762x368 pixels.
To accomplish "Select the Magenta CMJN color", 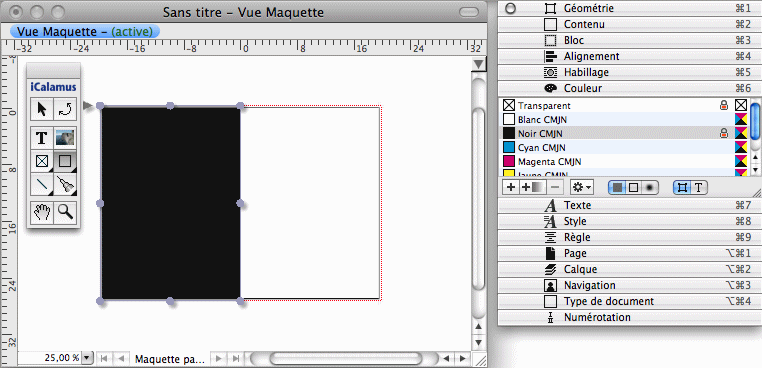I will pyautogui.click(x=624, y=161).
